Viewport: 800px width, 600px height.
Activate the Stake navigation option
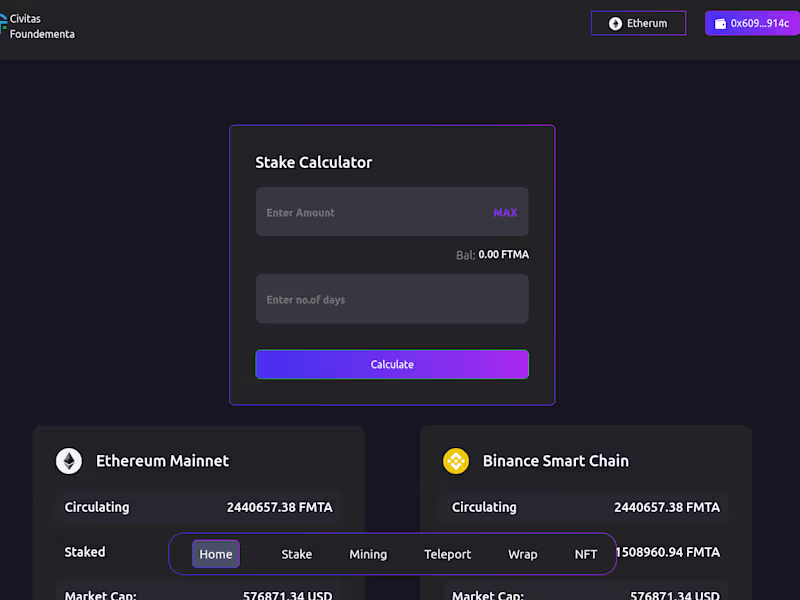click(296, 553)
